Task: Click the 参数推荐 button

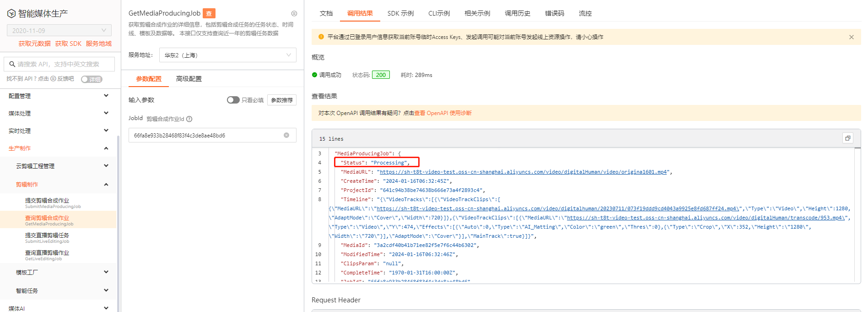Action: coord(282,100)
